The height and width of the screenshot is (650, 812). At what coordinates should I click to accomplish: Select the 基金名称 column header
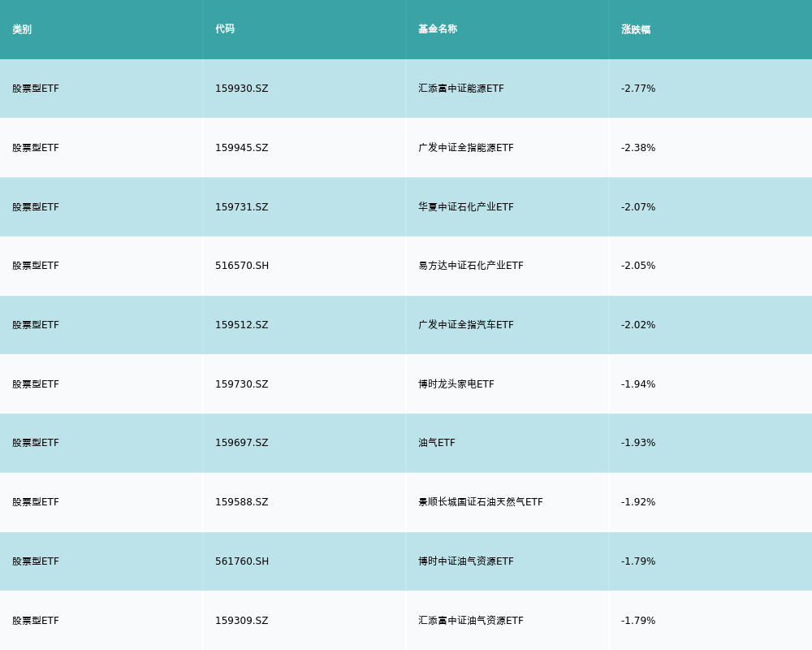click(438, 29)
